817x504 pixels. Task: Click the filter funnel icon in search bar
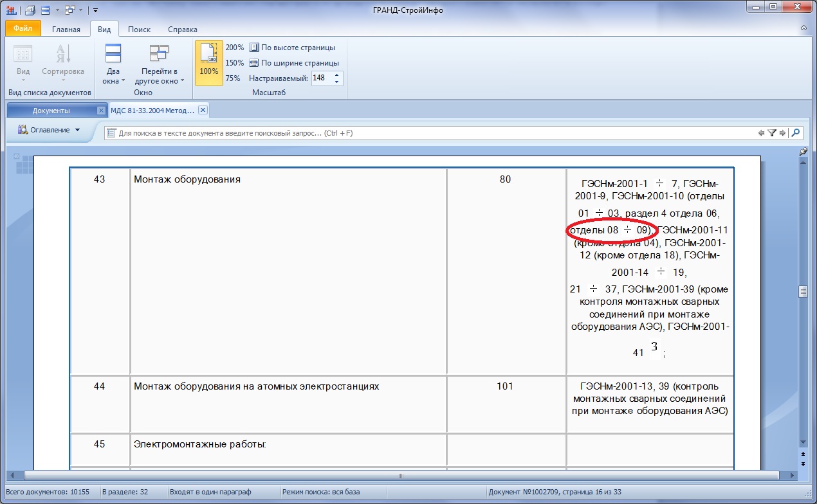(772, 133)
